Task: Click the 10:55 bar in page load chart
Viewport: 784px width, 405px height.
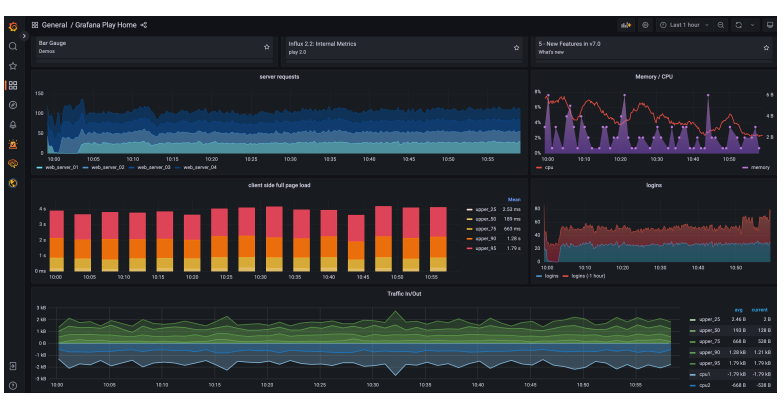Action: (x=438, y=239)
